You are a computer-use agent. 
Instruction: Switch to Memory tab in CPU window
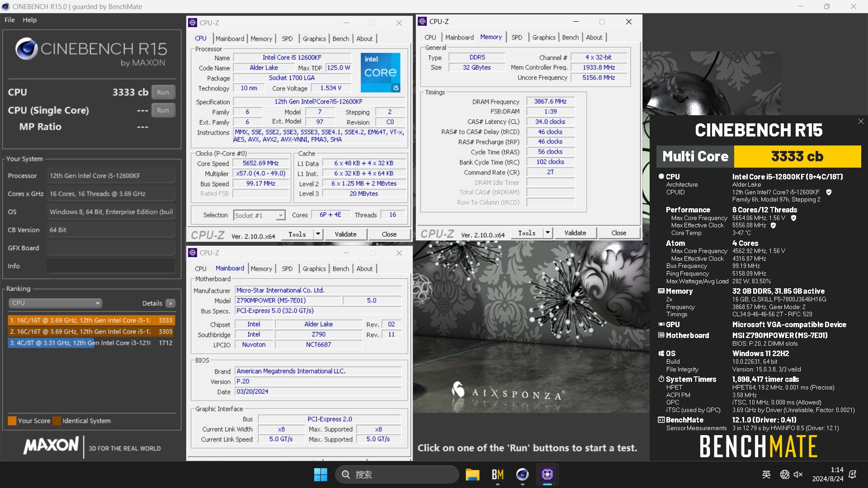[x=261, y=39]
